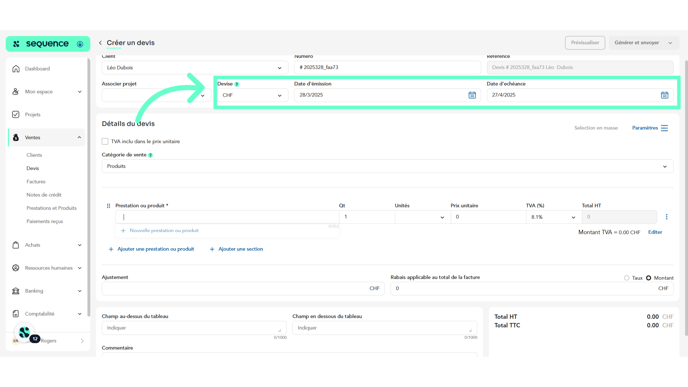Expand the Achats sidebar menu
This screenshot has width=688, height=387.
46,245
